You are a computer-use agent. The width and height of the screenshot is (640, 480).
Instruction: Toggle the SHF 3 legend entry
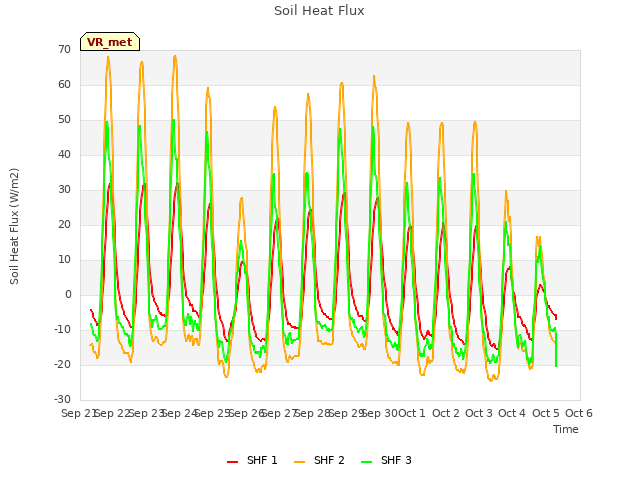[387, 460]
